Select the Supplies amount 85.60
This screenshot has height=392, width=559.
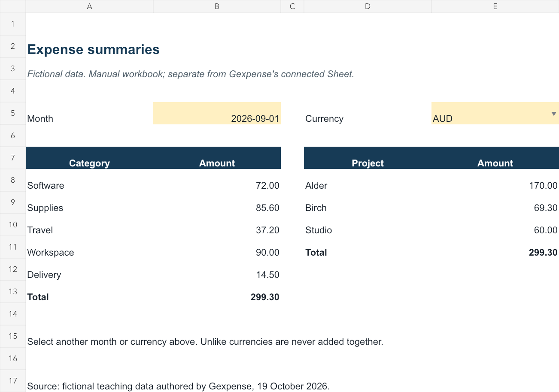pos(217,202)
